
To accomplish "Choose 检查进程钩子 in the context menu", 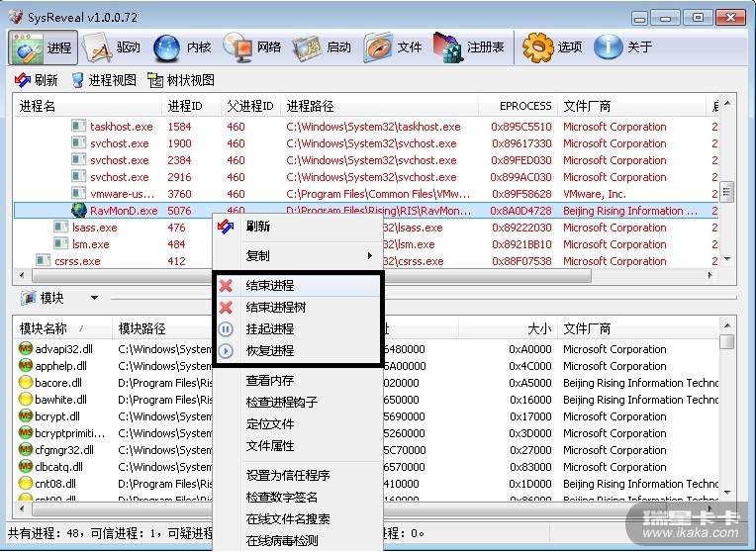I will click(x=296, y=402).
